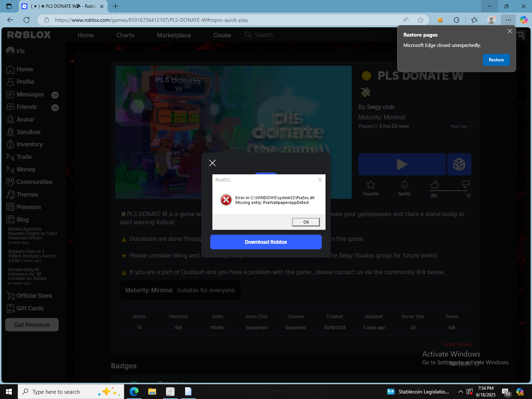
Task: Start the game with the Play button
Action: click(402, 164)
